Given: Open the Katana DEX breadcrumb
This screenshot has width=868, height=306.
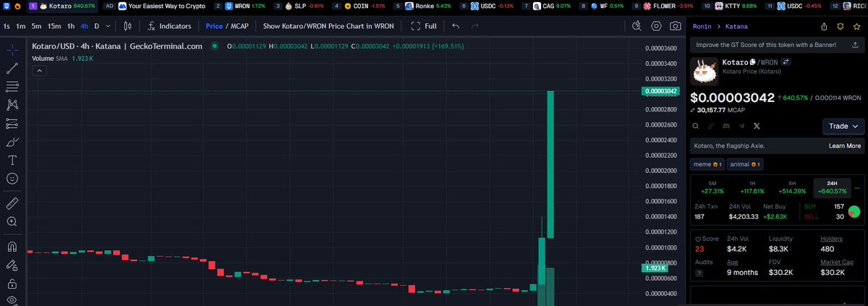Looking at the screenshot, I should coord(736,26).
